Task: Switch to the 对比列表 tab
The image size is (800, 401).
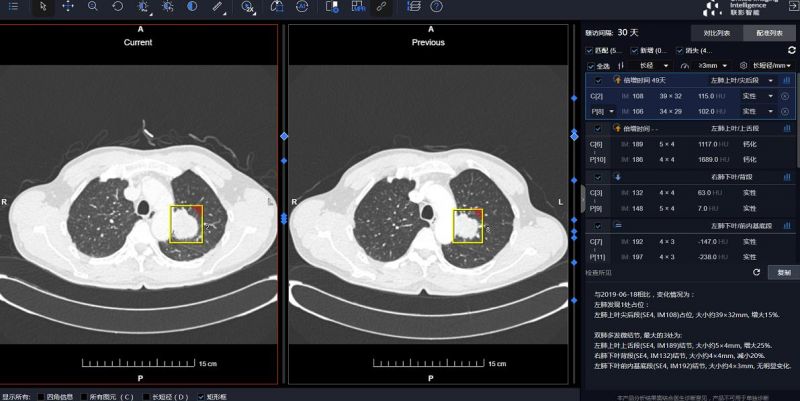Action: [x=716, y=33]
